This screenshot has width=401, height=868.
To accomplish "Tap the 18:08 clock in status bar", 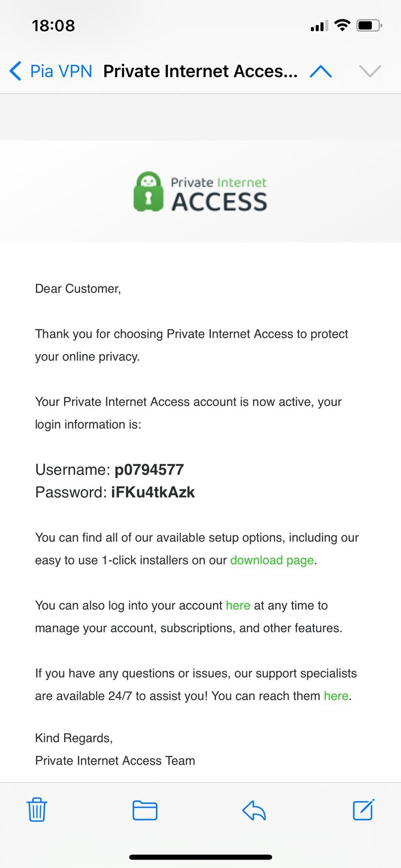I will (x=54, y=26).
